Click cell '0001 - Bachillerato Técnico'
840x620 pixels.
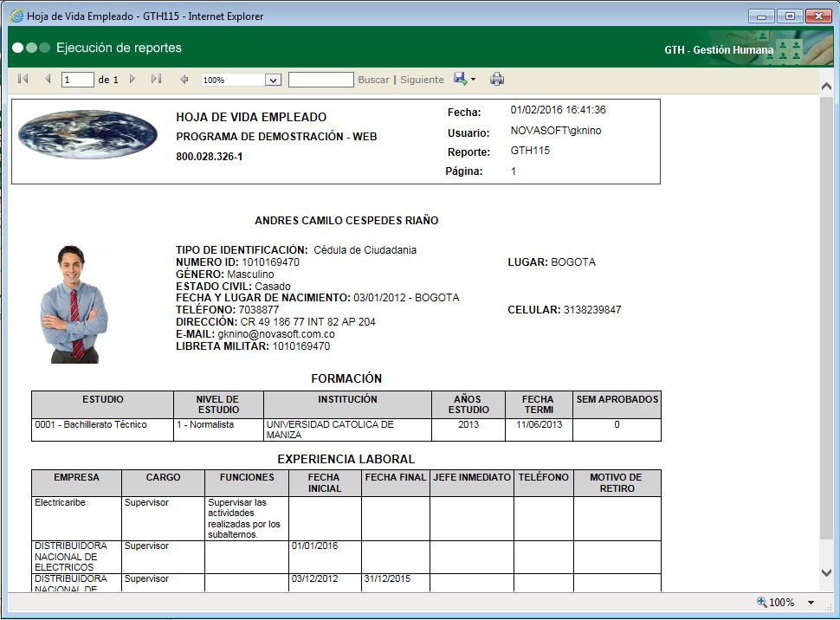point(102,429)
